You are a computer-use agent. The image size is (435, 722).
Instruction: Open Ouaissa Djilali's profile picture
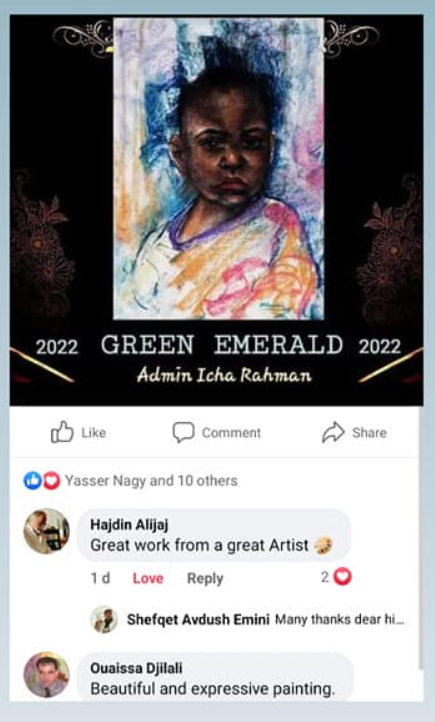46,675
